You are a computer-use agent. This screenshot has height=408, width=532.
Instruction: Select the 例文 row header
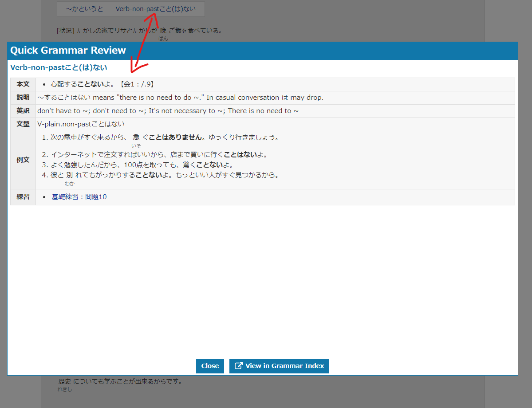(x=23, y=160)
